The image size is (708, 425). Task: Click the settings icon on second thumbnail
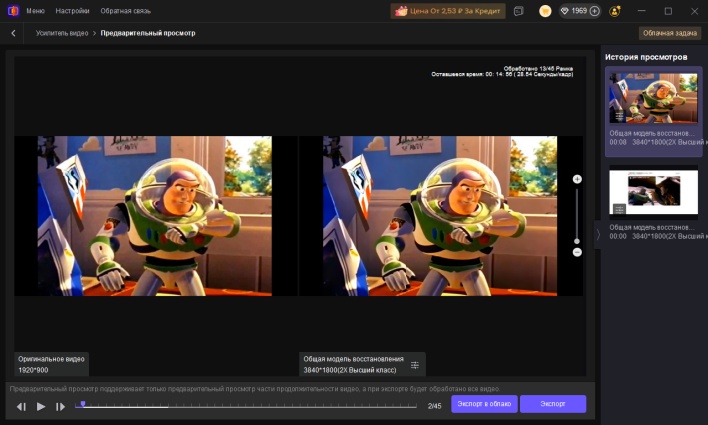(x=619, y=209)
